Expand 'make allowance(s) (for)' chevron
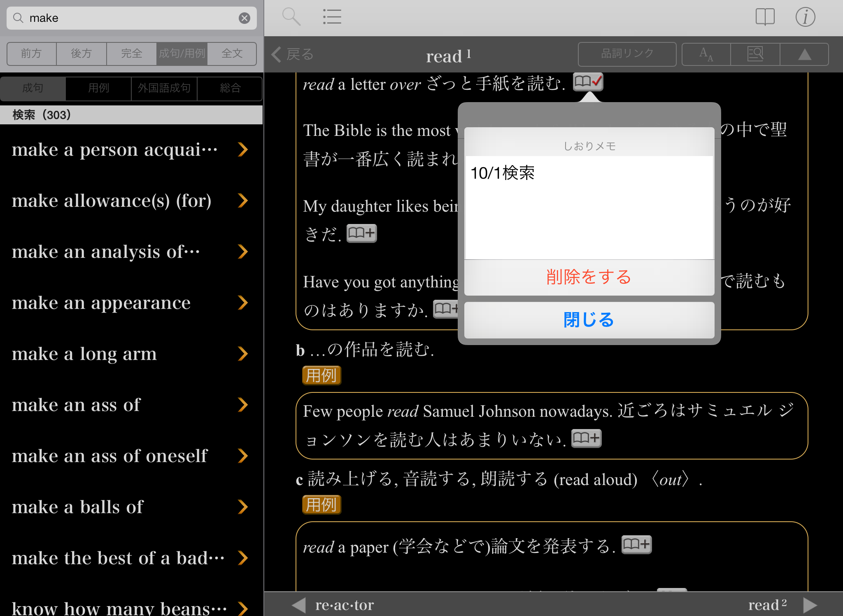 (x=243, y=201)
